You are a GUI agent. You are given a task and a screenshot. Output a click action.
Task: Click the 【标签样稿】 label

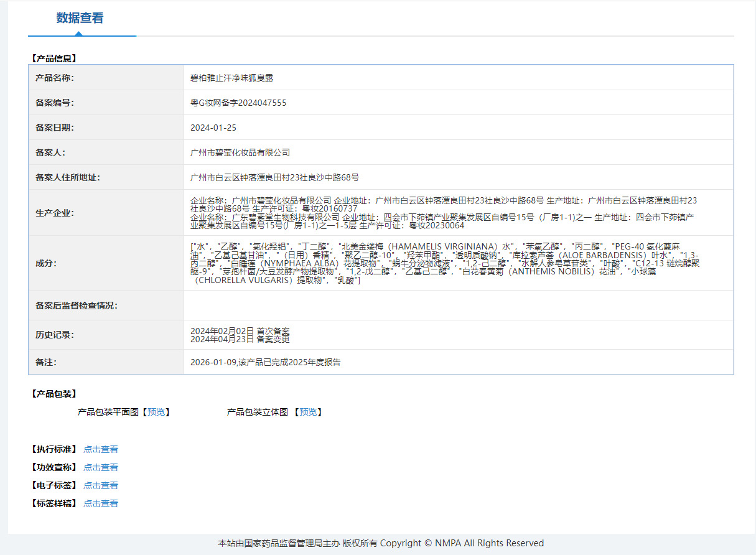coord(54,503)
